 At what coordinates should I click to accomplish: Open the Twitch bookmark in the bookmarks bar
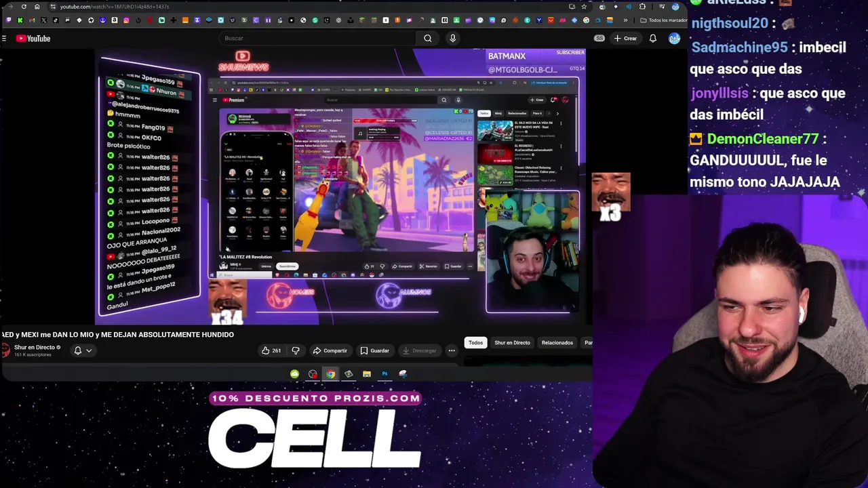[x=9, y=20]
